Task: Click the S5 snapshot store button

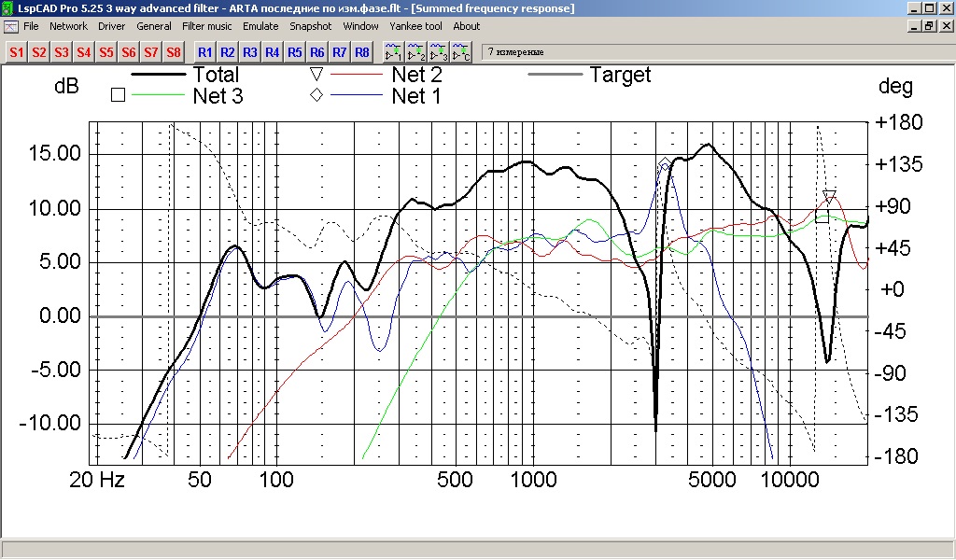Action: click(106, 52)
